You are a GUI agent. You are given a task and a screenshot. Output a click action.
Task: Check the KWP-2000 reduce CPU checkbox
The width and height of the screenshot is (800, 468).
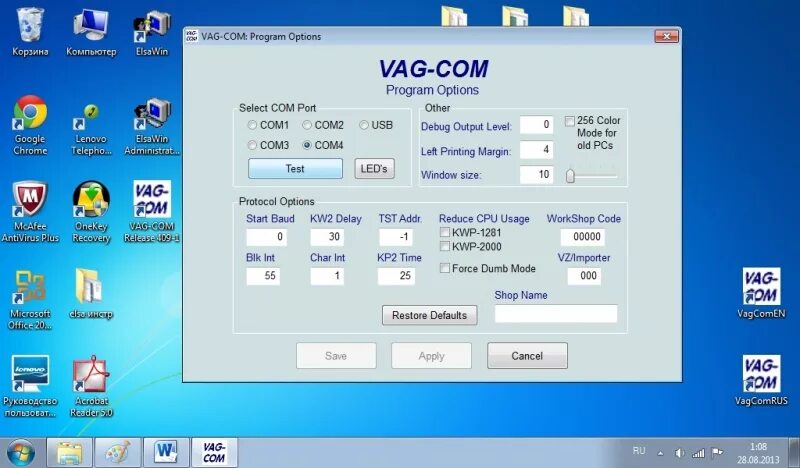point(445,247)
